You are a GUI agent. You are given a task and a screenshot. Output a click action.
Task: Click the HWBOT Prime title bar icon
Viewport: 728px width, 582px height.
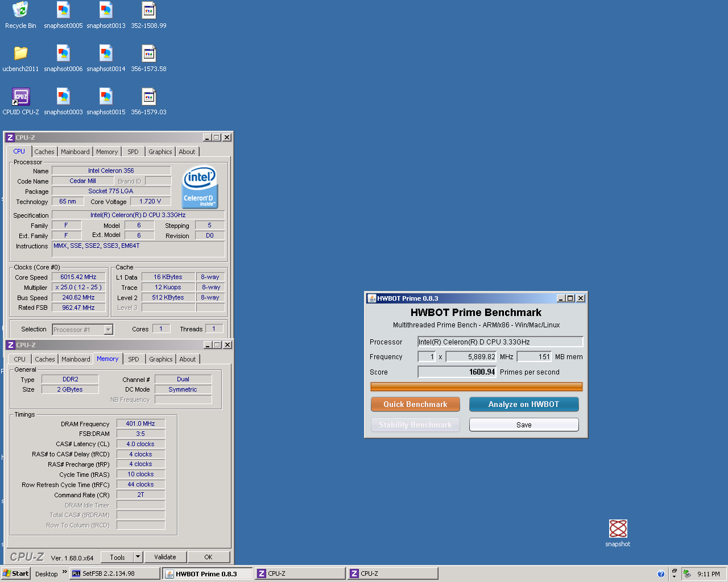click(372, 298)
